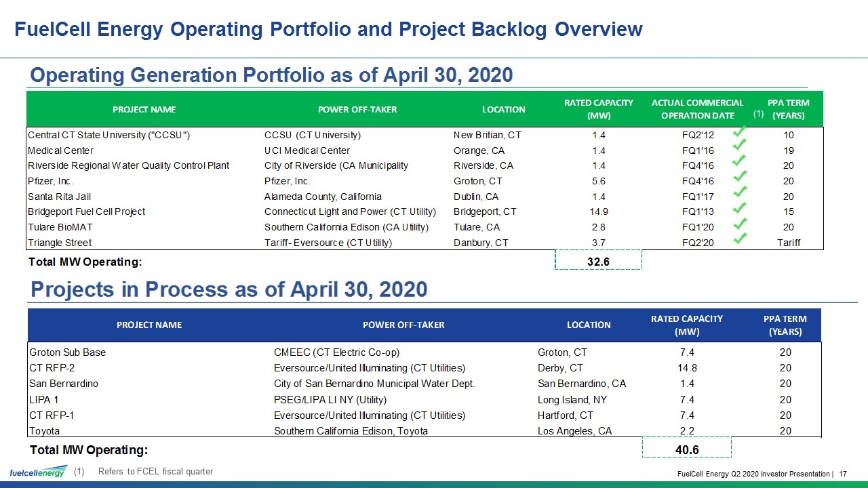The width and height of the screenshot is (868, 488).
Task: Click the Los Angeles, CA location
Action: tap(575, 431)
